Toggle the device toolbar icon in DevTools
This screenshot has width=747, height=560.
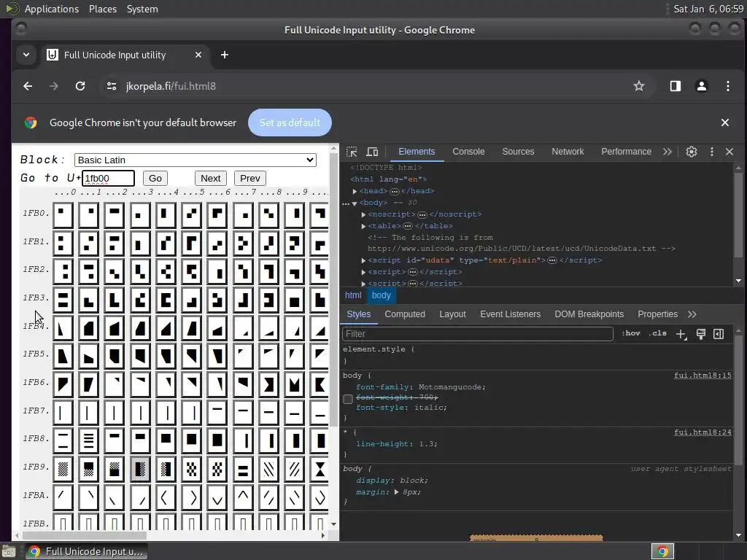tap(372, 152)
